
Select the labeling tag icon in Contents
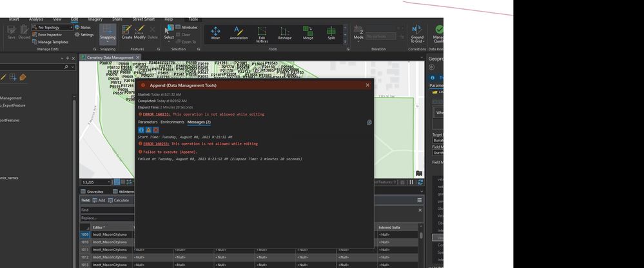[x=23, y=77]
